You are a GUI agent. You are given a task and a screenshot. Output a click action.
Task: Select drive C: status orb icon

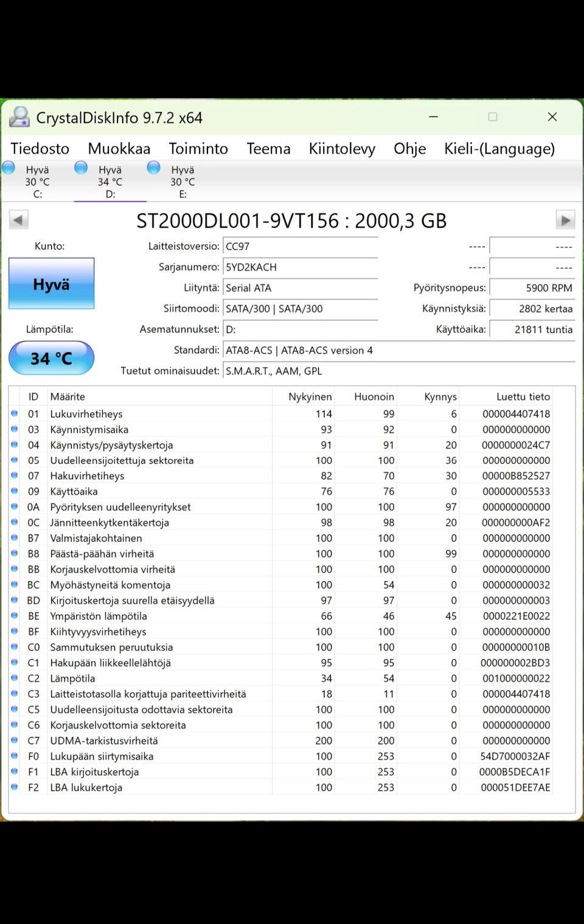9,168
